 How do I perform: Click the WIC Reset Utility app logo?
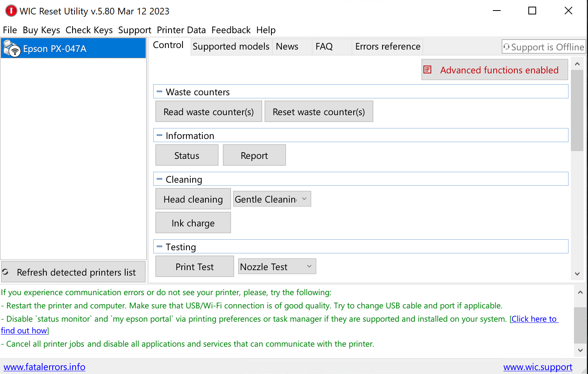11,11
